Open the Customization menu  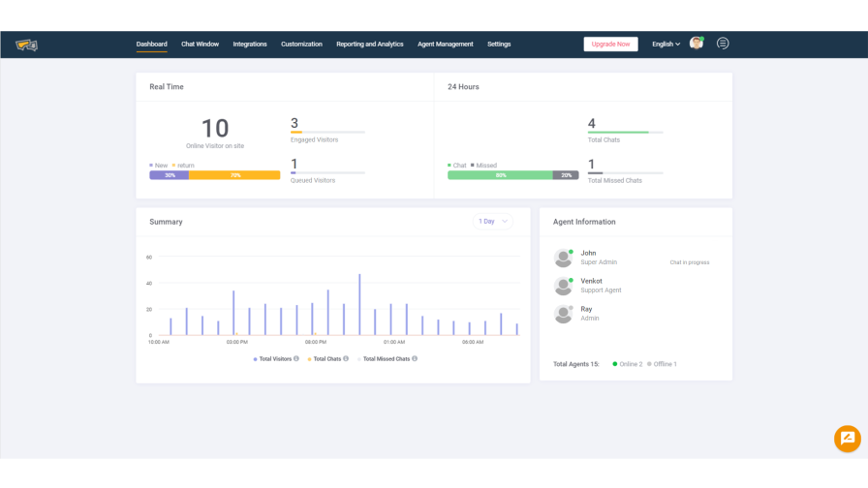(x=301, y=45)
